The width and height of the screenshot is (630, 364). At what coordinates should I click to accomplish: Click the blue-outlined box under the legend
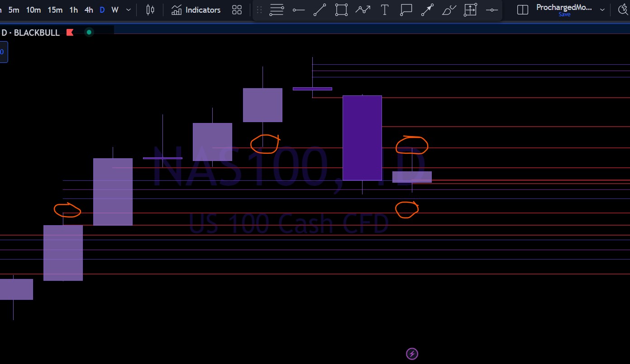coord(3,52)
